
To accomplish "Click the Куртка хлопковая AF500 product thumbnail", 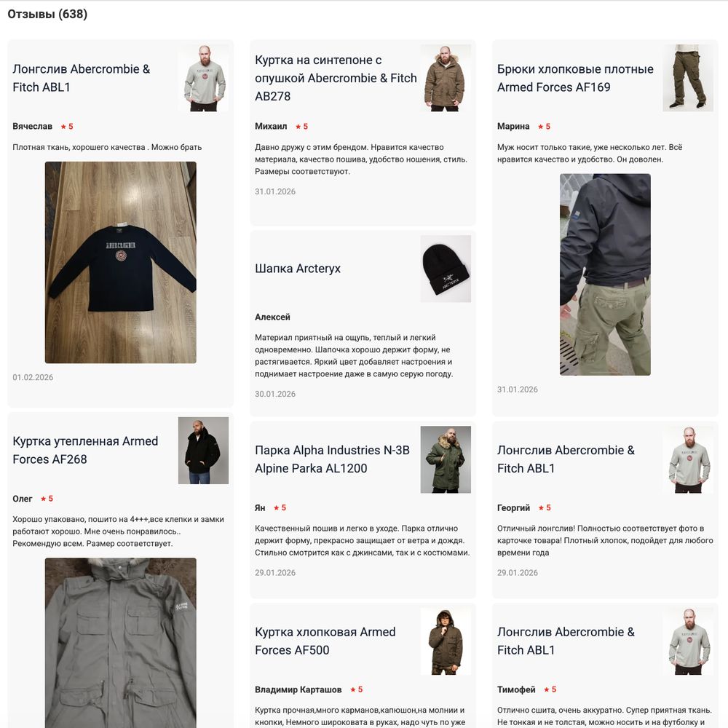I will coord(446,641).
